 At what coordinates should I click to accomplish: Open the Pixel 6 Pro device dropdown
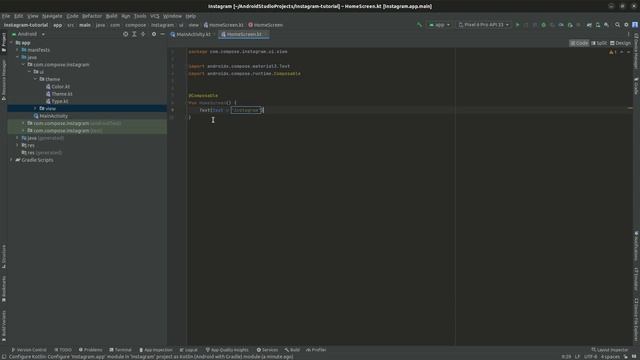click(x=483, y=25)
